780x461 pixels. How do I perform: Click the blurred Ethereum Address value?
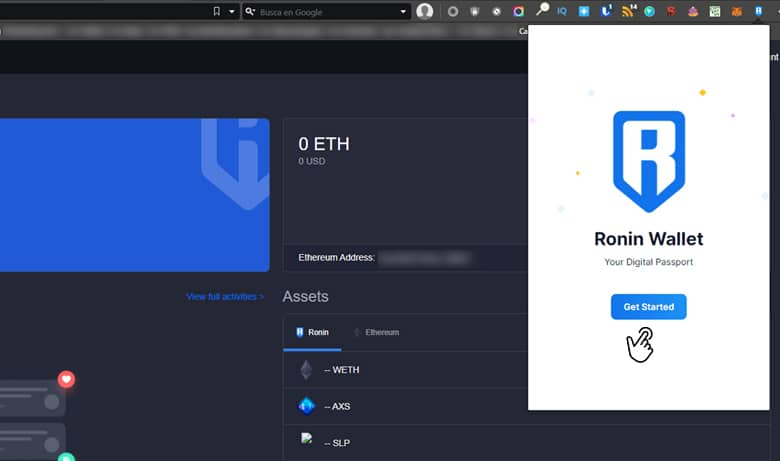pyautogui.click(x=424, y=258)
